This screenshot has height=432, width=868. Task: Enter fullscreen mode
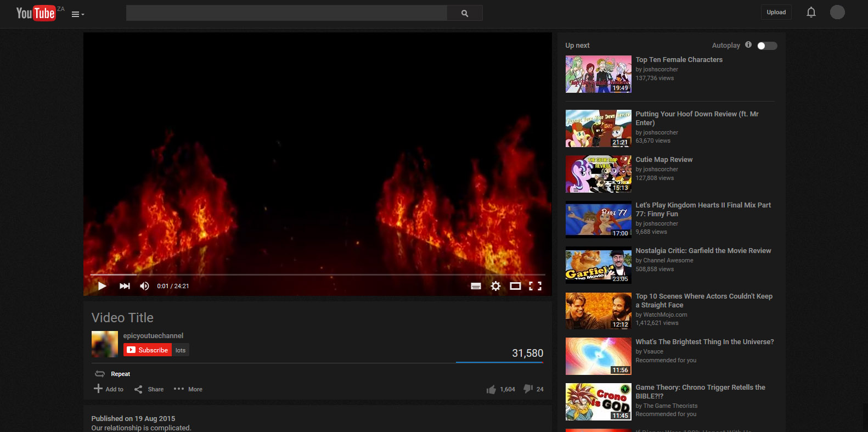pyautogui.click(x=535, y=286)
